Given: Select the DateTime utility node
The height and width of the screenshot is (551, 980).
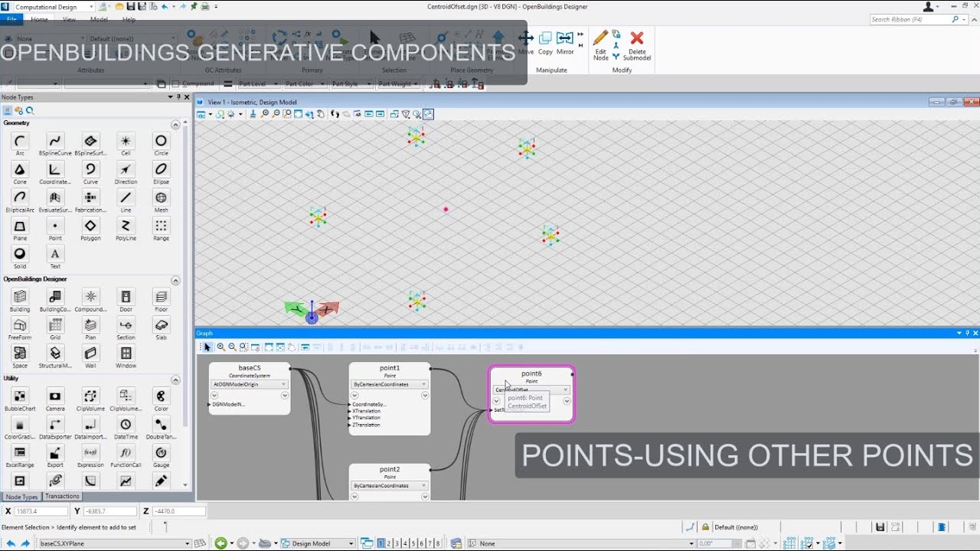Looking at the screenshot, I should pos(126,428).
